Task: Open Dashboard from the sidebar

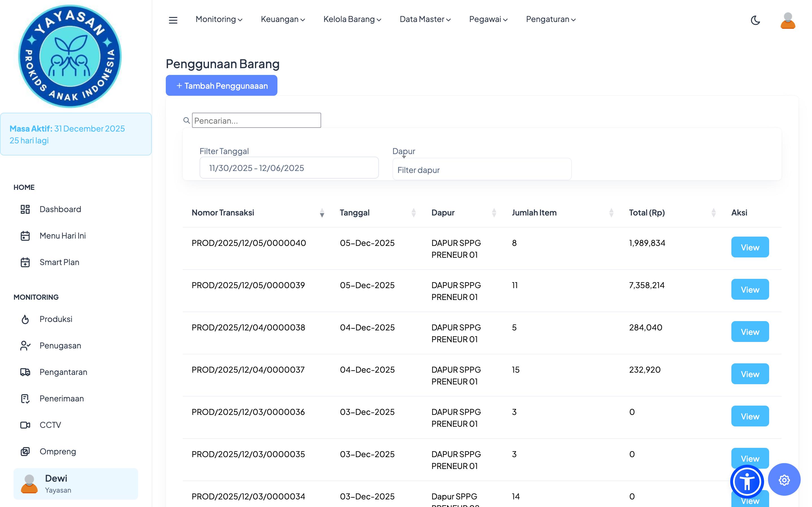Action: coord(60,209)
